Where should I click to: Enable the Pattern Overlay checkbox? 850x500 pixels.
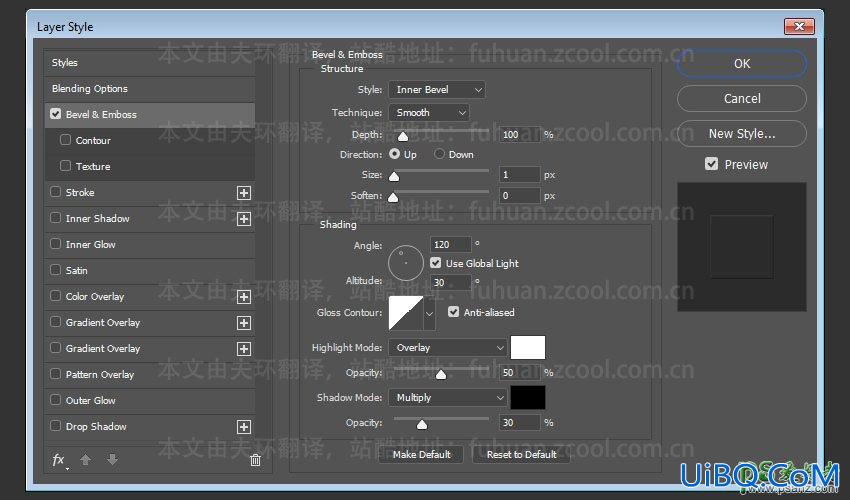tap(55, 374)
